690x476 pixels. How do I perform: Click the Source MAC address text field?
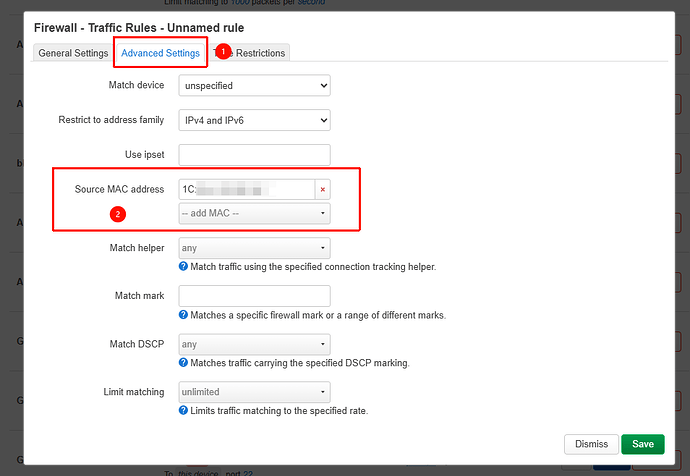246,189
